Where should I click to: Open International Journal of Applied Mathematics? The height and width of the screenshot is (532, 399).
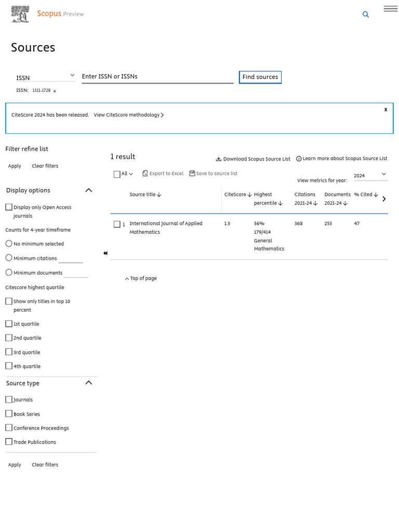pos(166,228)
